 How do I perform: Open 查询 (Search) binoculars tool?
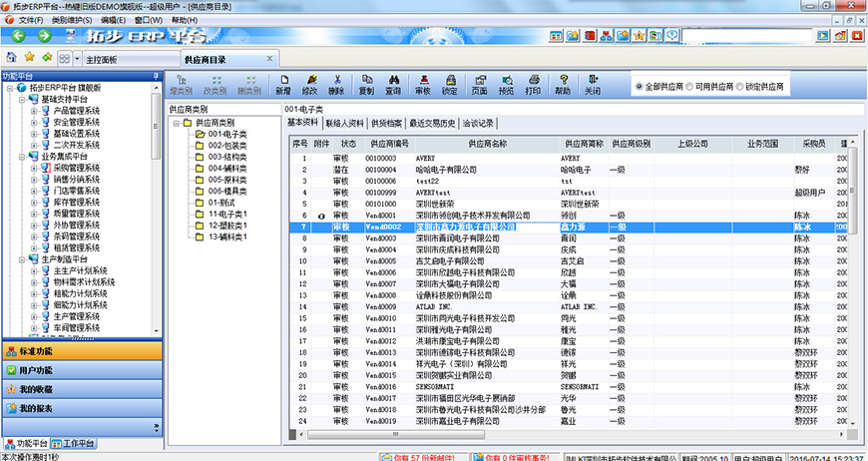(x=394, y=84)
